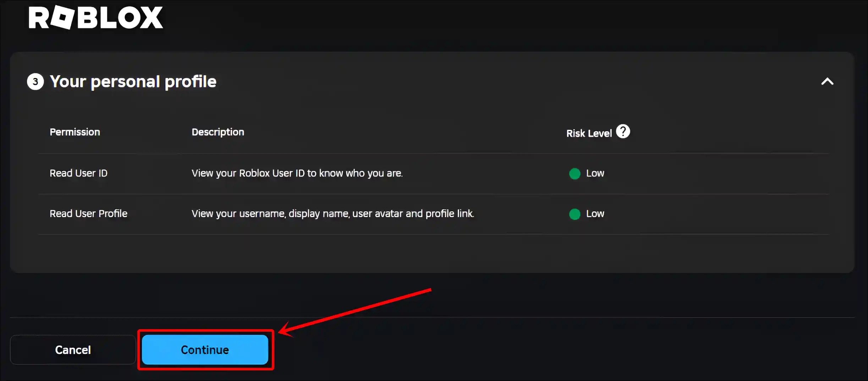Click the 'Your personal profile' heading
Image resolution: width=868 pixels, height=381 pixels.
pos(133,82)
